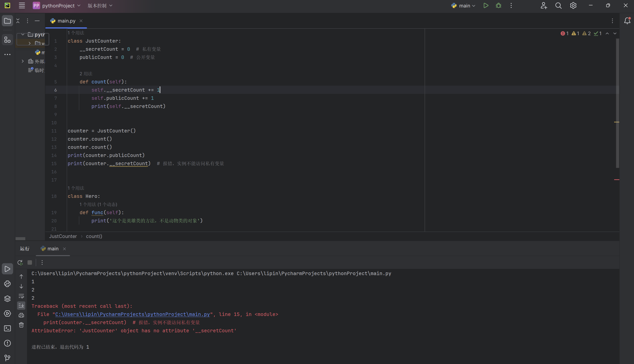Open the main hamburger menu
634x364 pixels.
(22, 5)
